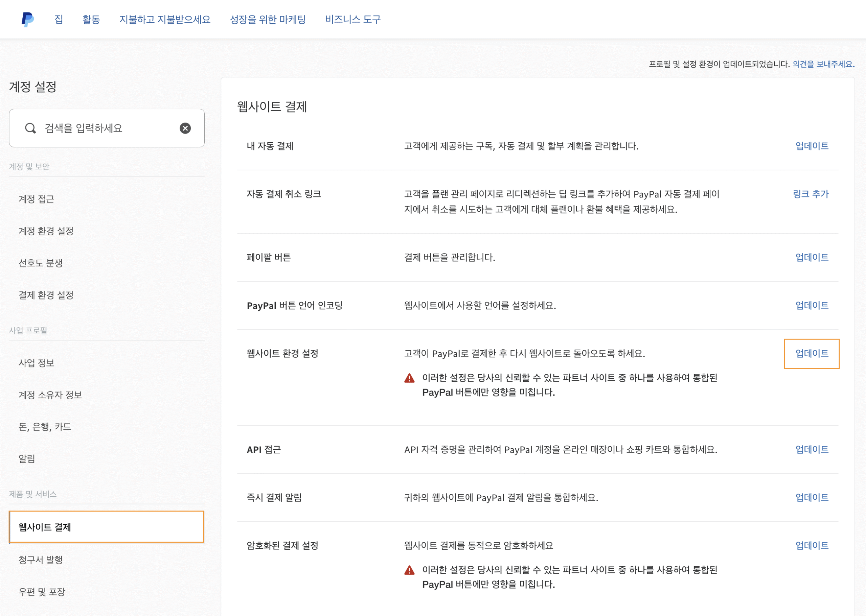The image size is (866, 616).
Task: Click 링크 추가 for 자동 결제 취소 링크
Action: coord(811,194)
